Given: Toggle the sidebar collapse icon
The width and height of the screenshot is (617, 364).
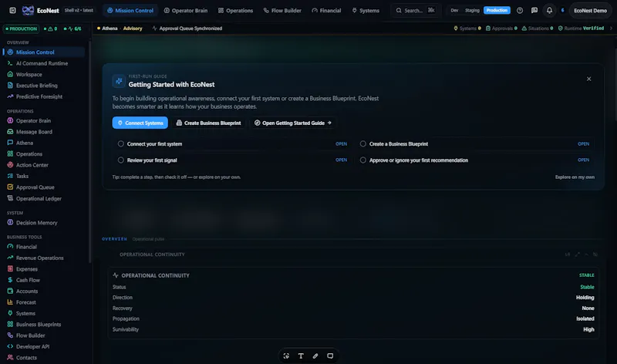Looking at the screenshot, I should [x=12, y=11].
